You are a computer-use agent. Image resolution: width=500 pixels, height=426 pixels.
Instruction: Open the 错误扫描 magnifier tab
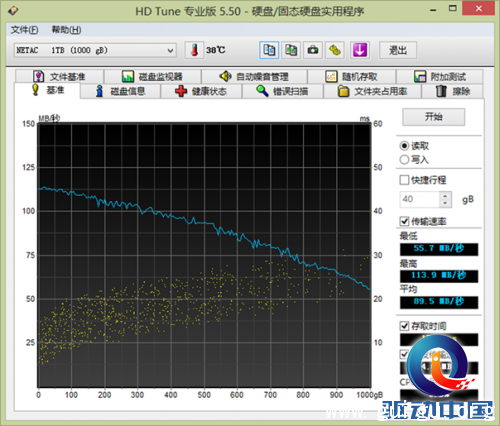coord(282,91)
